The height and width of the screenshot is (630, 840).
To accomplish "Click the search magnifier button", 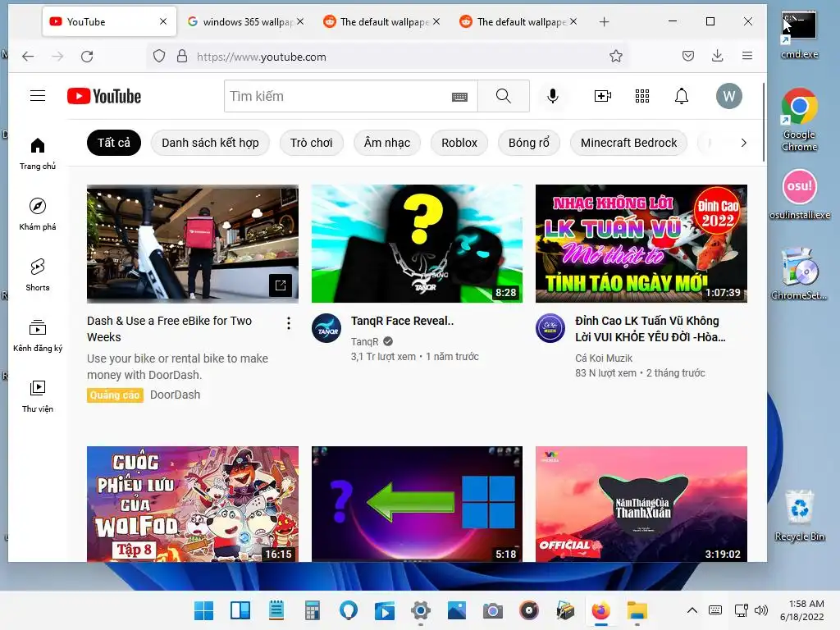I will point(503,96).
